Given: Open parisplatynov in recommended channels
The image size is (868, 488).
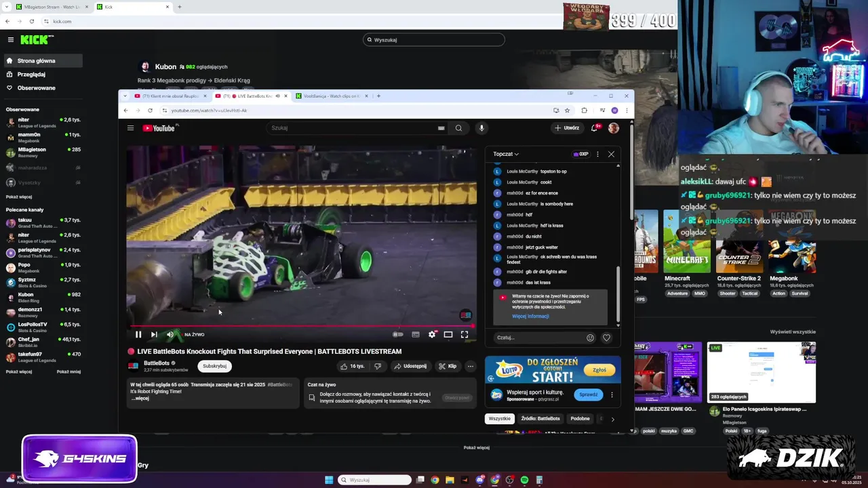Looking at the screenshot, I should tap(43, 253).
